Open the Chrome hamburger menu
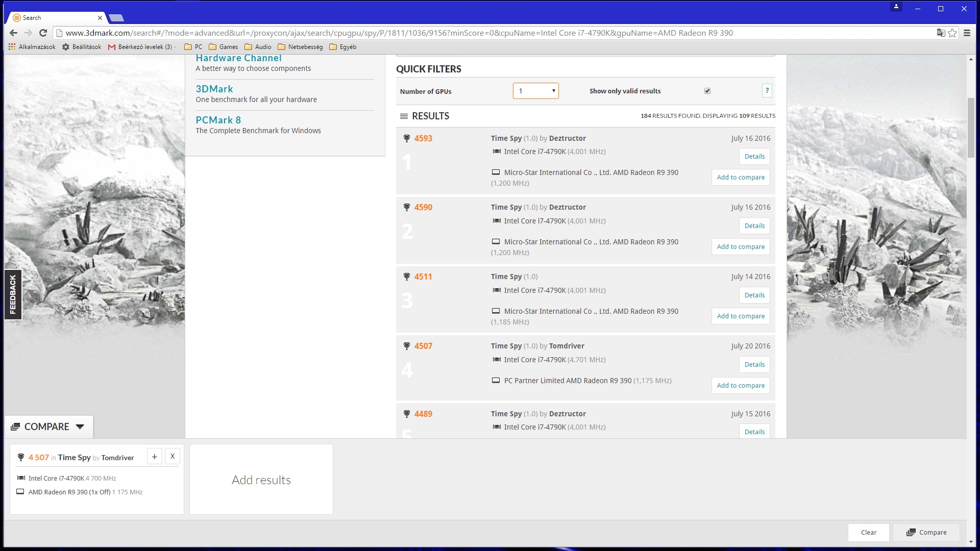The width and height of the screenshot is (980, 551). coord(967,33)
